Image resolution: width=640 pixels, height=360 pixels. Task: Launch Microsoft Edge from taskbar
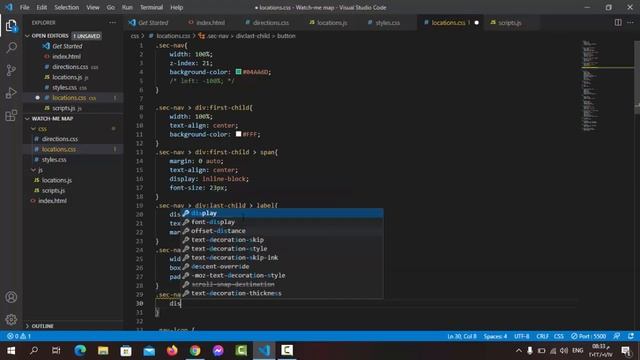(80, 351)
